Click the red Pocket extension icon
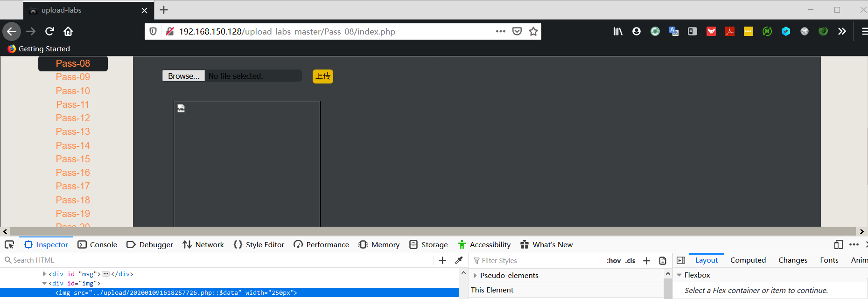Image resolution: width=868 pixels, height=299 pixels. coord(711,31)
